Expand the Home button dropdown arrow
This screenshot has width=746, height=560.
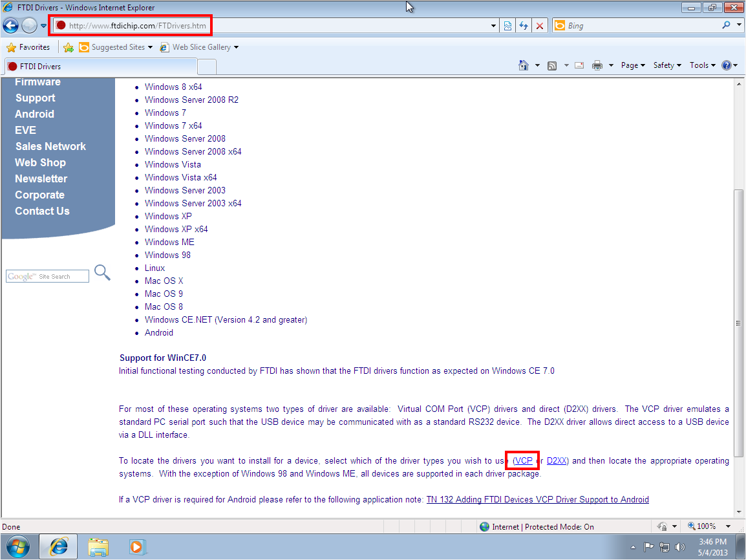pyautogui.click(x=537, y=66)
